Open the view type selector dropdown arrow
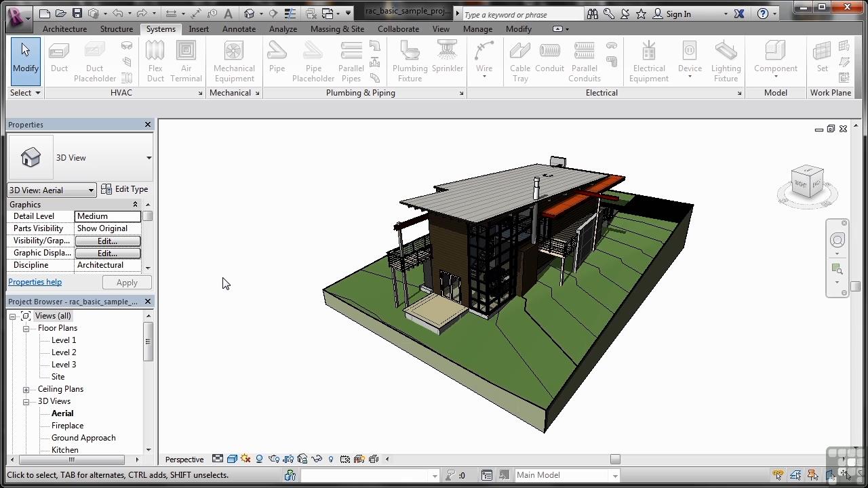This screenshot has width=868, height=488. [149, 158]
